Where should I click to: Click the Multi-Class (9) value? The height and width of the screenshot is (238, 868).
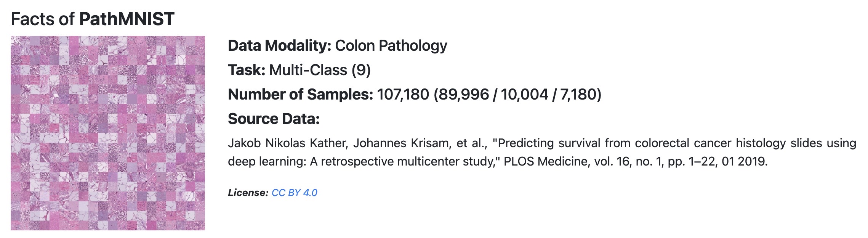click(x=320, y=70)
